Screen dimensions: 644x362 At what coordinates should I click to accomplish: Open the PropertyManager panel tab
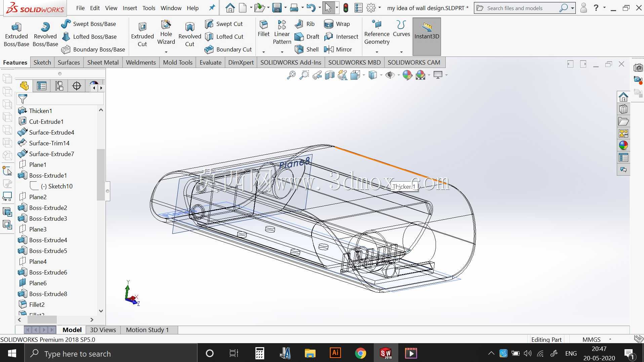(42, 86)
